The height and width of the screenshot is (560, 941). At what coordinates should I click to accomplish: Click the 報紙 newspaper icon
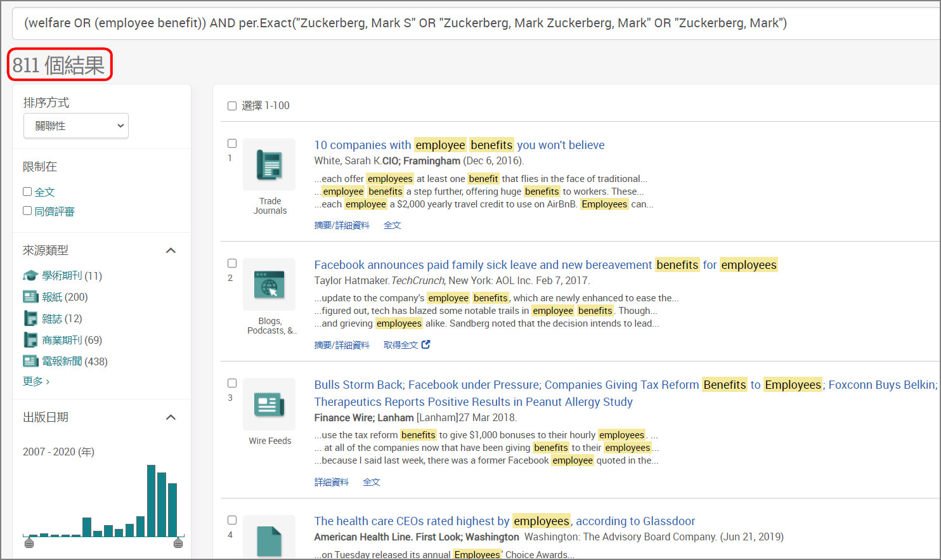pyautogui.click(x=30, y=297)
